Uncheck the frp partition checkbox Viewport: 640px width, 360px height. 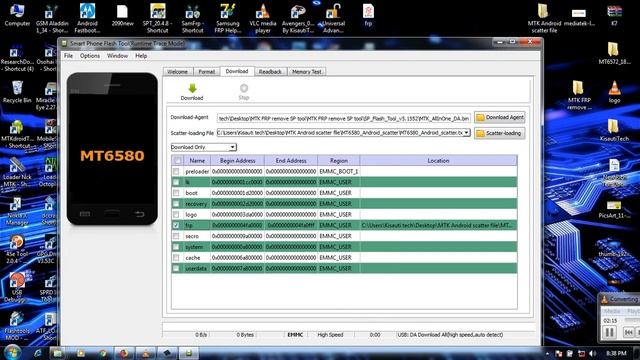pyautogui.click(x=176, y=225)
